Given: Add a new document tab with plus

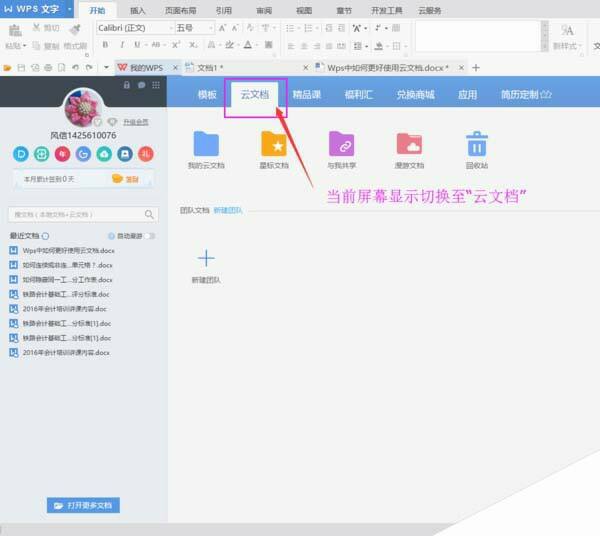Looking at the screenshot, I should tap(476, 68).
